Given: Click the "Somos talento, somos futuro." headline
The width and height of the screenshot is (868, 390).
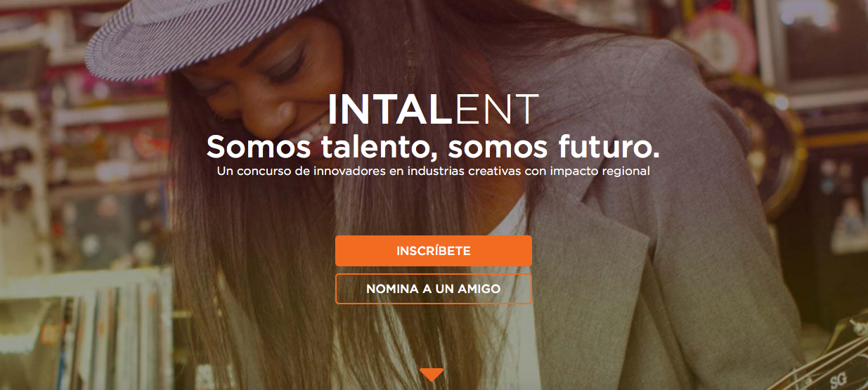Looking at the screenshot, I should click(x=433, y=147).
